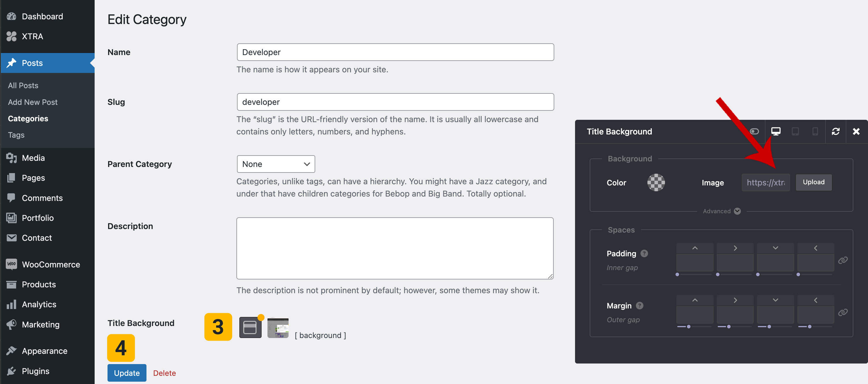The width and height of the screenshot is (868, 384).
Task: Open the Appearance menu in sidebar
Action: [x=45, y=351]
